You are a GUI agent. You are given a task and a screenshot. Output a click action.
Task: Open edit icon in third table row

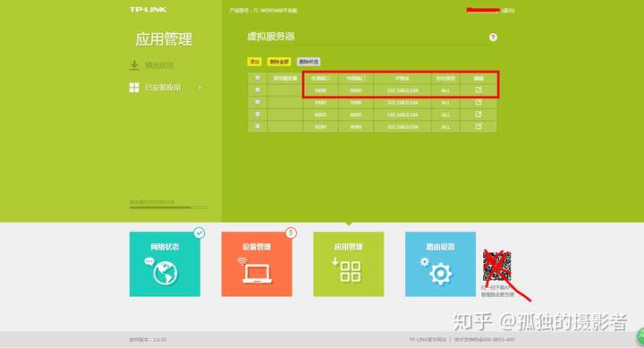[479, 115]
